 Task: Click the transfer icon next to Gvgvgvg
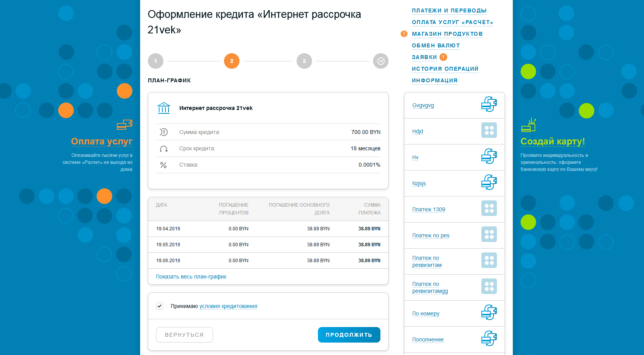(489, 104)
